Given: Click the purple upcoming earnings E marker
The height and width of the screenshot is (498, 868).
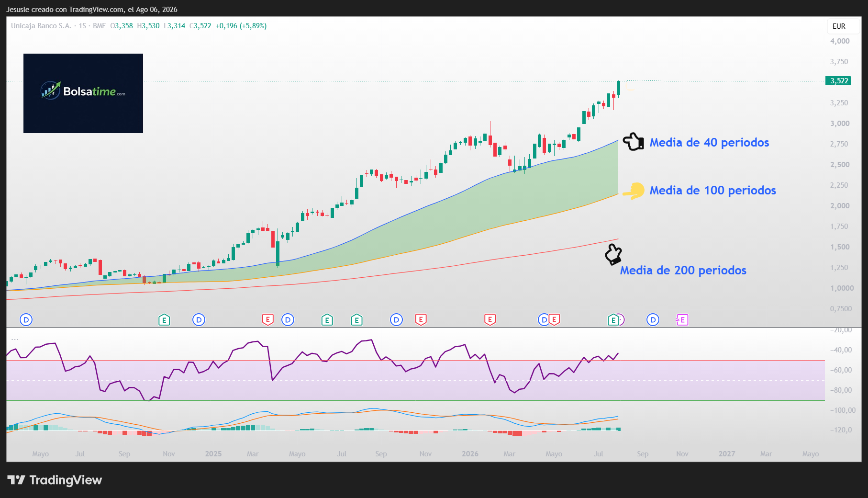Looking at the screenshot, I should pyautogui.click(x=682, y=320).
